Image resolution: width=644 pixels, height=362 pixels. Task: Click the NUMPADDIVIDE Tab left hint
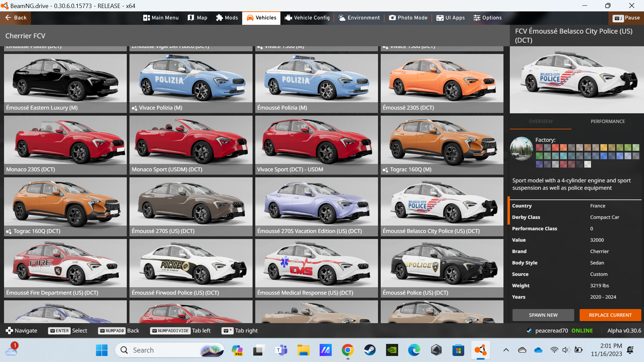pos(180,330)
